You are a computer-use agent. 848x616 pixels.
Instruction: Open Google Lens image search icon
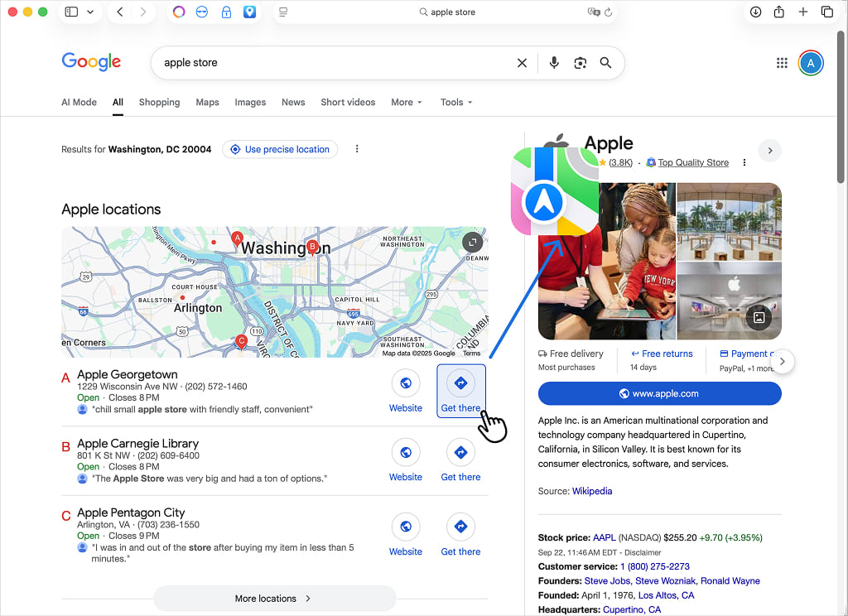click(x=580, y=63)
